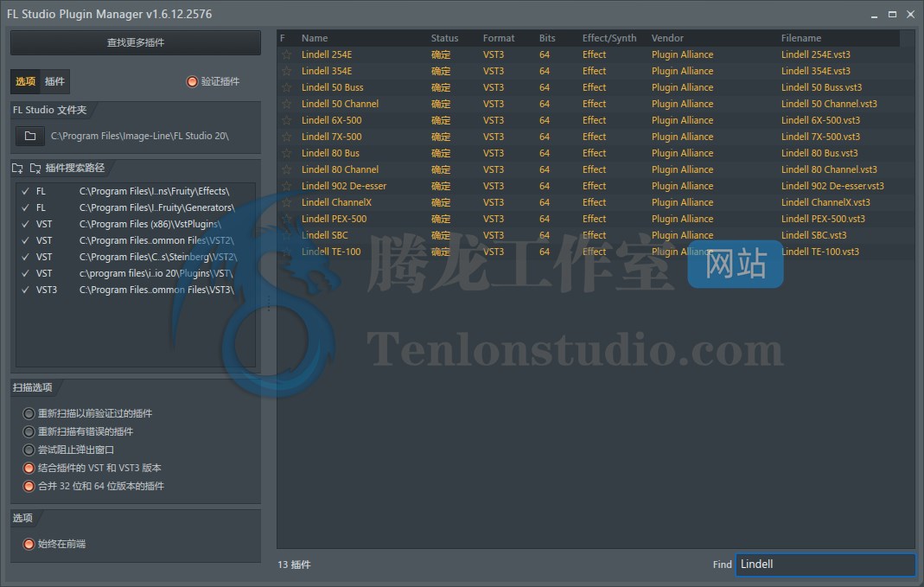This screenshot has height=587, width=924.
Task: Disable 合并 32 位和 64 位版本的插件
Action: pos(29,486)
